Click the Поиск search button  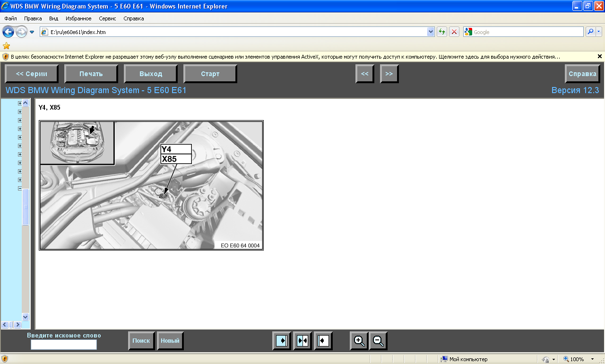(x=141, y=341)
